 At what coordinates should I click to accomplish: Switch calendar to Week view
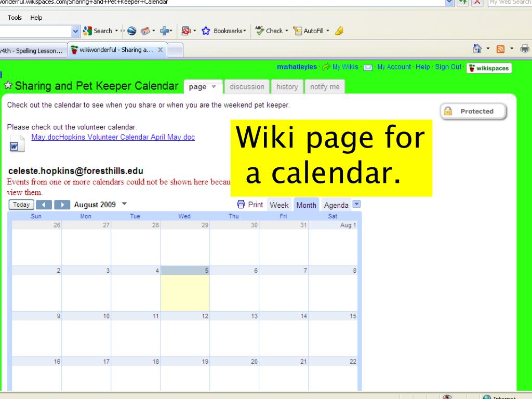[x=279, y=205]
